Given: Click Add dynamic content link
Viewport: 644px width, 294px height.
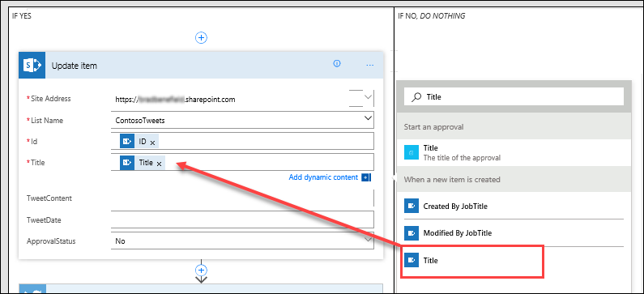Looking at the screenshot, I should 323,177.
